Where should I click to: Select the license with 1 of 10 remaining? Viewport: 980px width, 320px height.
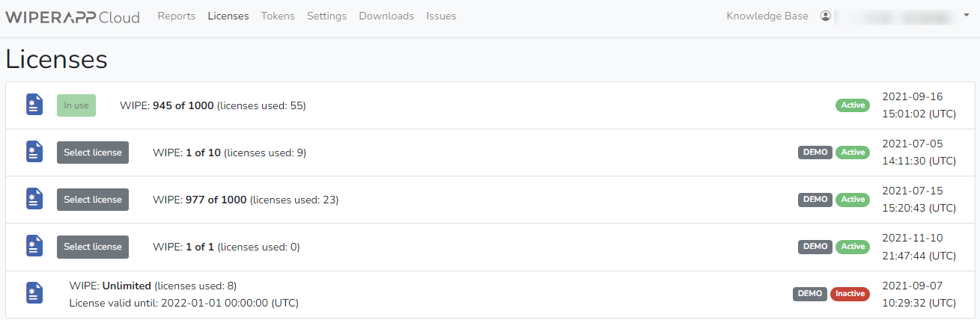pos(93,153)
